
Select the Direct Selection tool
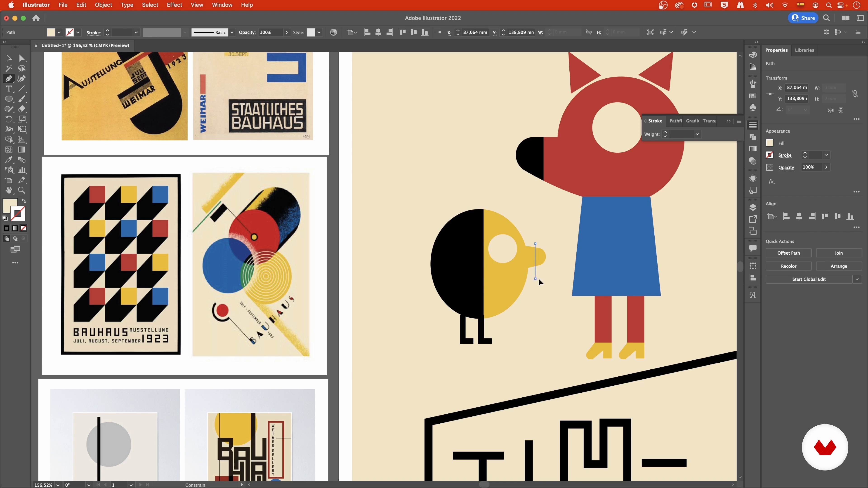[22, 58]
